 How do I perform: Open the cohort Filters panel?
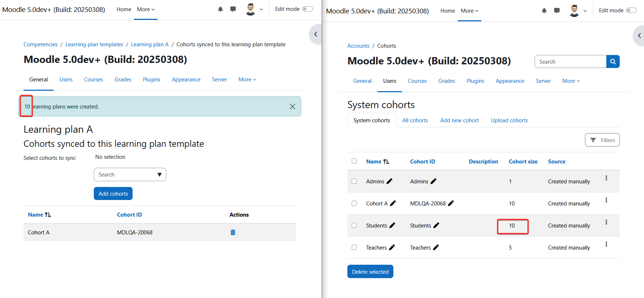click(602, 140)
